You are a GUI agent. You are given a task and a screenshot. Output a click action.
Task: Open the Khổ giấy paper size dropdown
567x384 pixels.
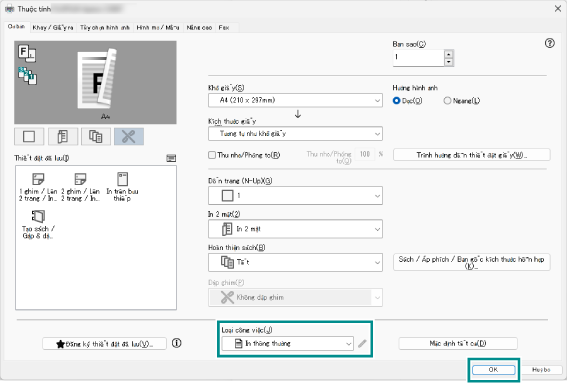click(x=295, y=100)
